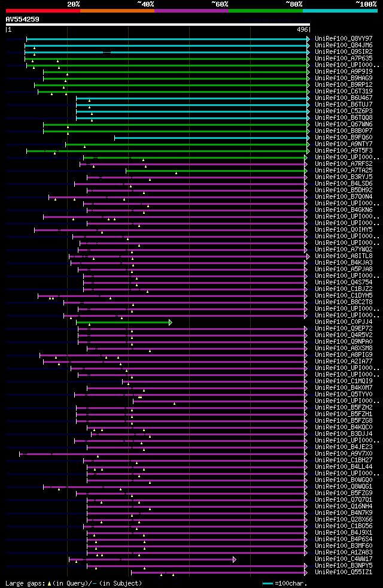
Task: Click the purple alignment bar for UniRef100_C1MQI9
Action: pyautogui.click(x=214, y=382)
